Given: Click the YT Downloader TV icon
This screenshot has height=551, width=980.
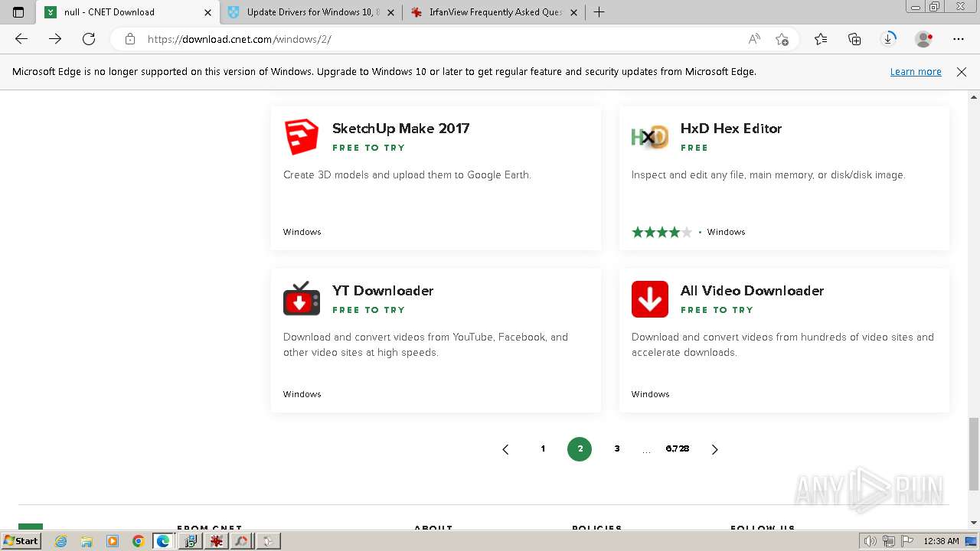Looking at the screenshot, I should click(302, 298).
